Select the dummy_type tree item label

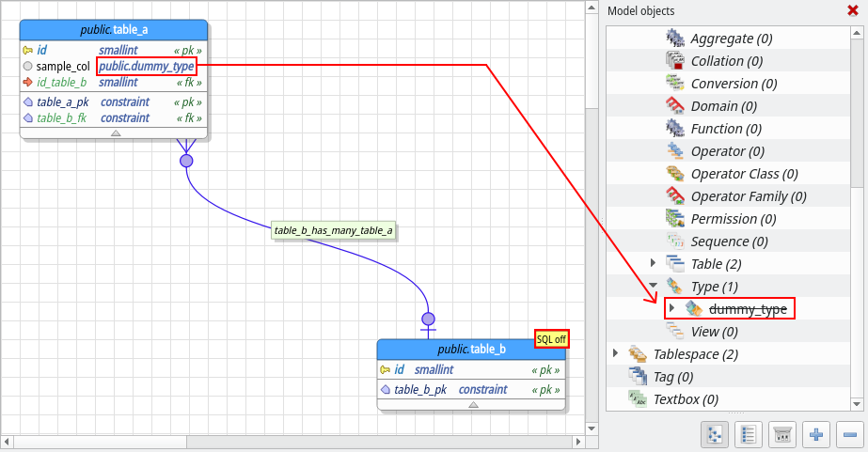click(748, 309)
